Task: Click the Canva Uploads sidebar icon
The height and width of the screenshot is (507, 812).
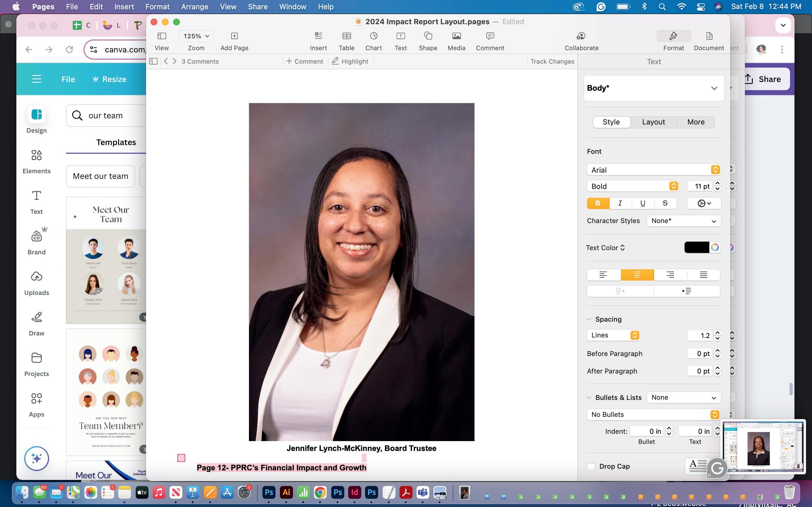Action: 37,277
